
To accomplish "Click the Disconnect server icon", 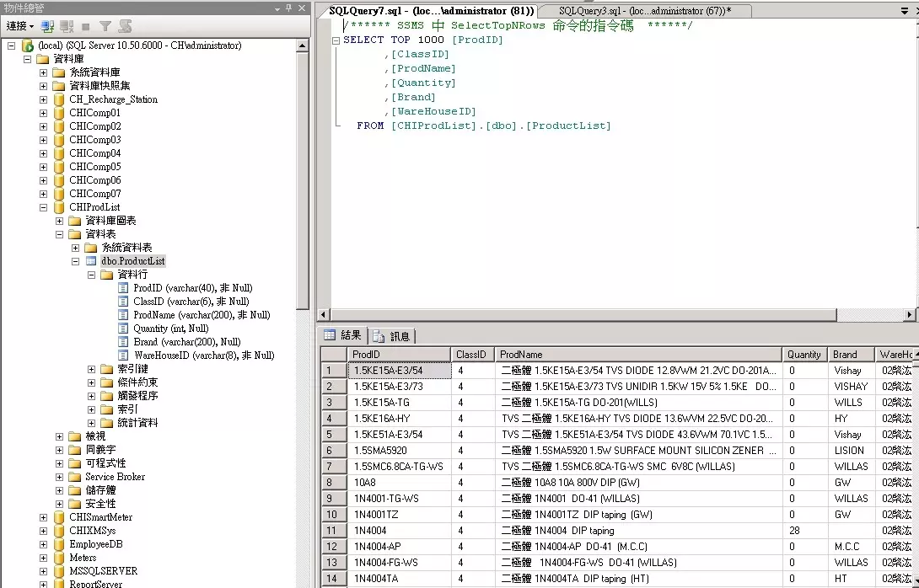I will click(x=67, y=27).
